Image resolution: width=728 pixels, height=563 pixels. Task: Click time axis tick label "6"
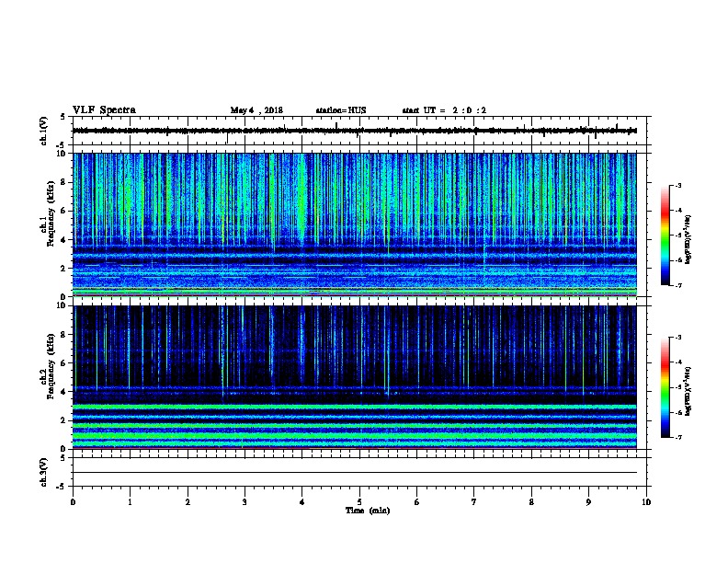click(x=417, y=502)
